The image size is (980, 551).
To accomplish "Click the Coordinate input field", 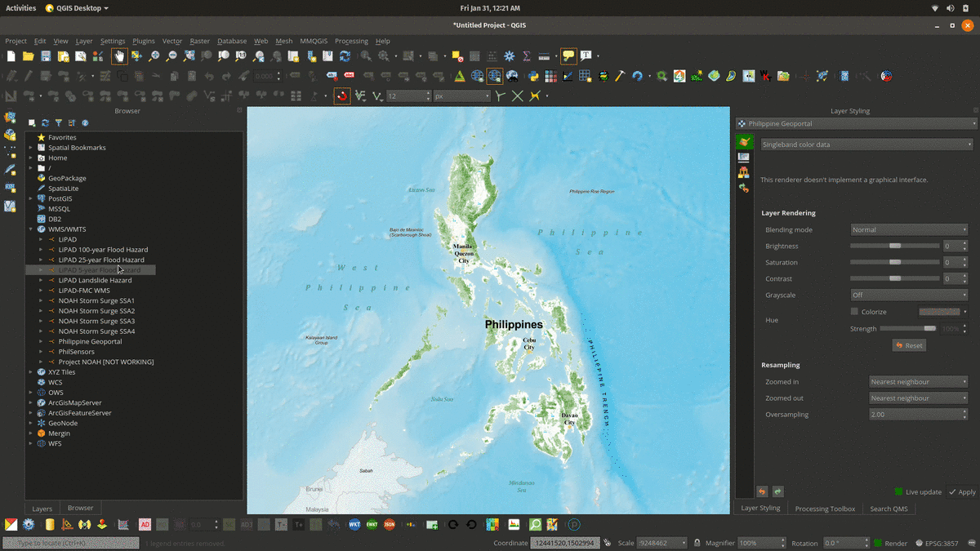I will click(x=567, y=543).
